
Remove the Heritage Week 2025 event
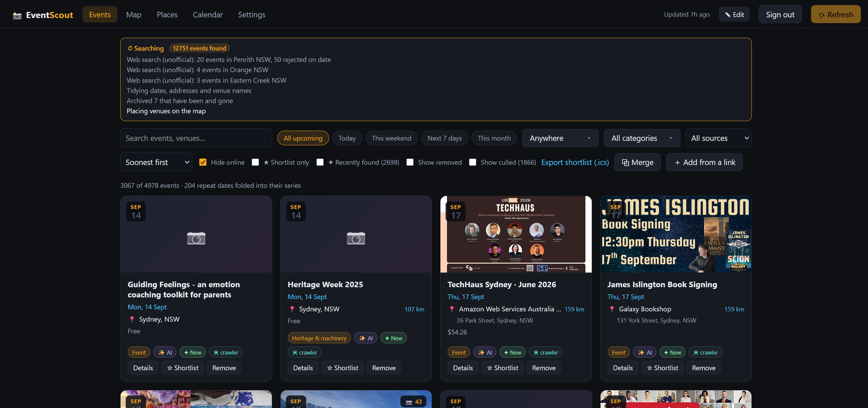click(x=384, y=368)
